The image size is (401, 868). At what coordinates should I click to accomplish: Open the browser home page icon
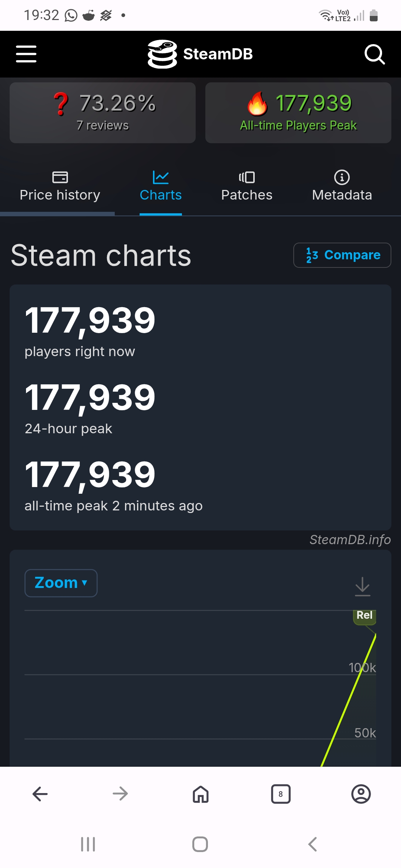tap(200, 794)
